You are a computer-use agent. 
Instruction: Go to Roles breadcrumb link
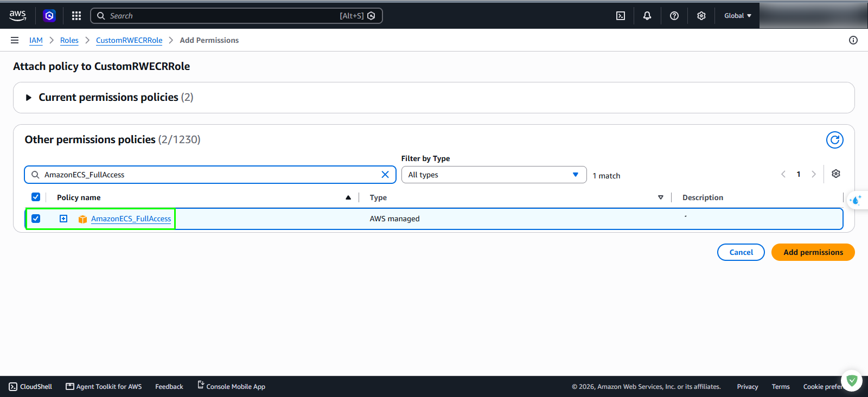click(69, 40)
